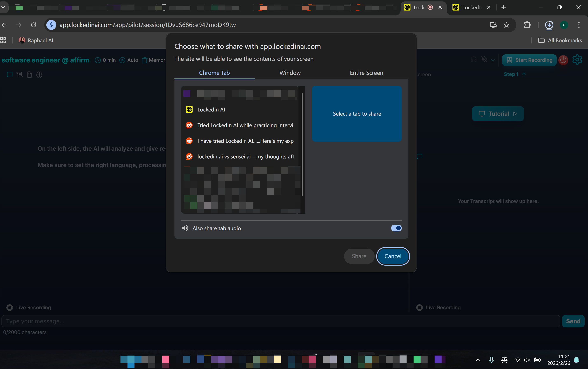
Task: Show hidden system tray icons
Action: point(478,360)
